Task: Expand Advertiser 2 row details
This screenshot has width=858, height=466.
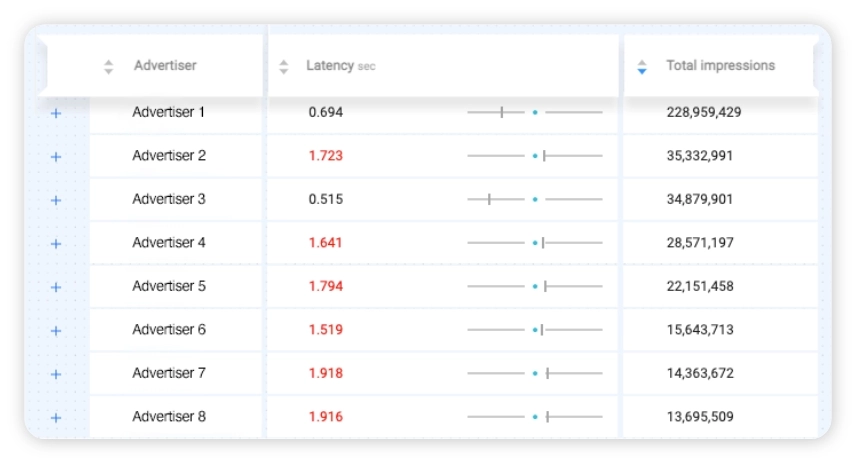Action: pos(56,157)
